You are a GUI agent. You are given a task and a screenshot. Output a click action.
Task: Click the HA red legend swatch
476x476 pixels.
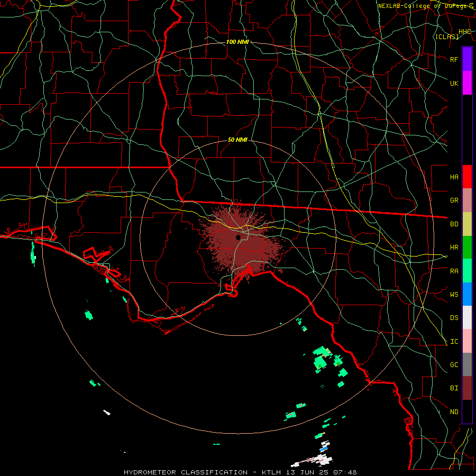click(467, 177)
